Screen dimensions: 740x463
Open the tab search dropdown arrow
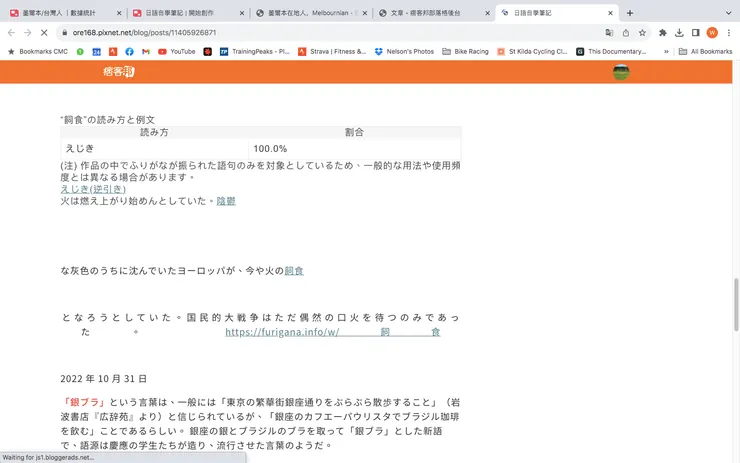[x=728, y=13]
